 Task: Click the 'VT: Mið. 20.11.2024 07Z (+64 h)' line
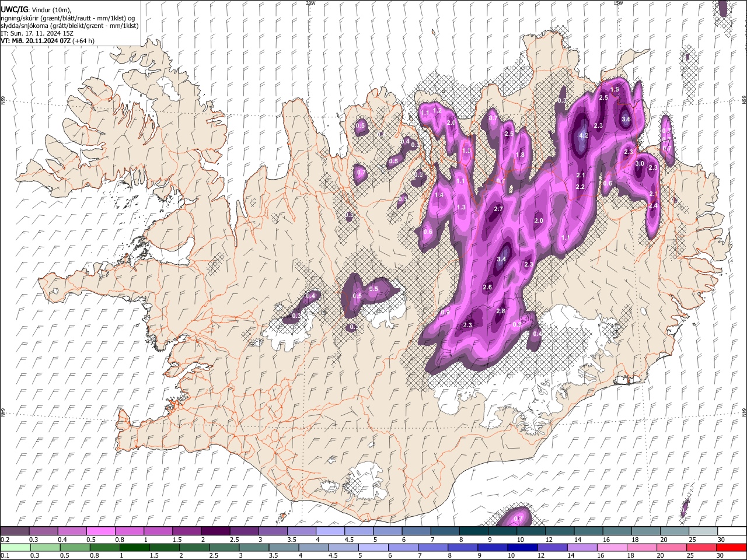point(48,41)
